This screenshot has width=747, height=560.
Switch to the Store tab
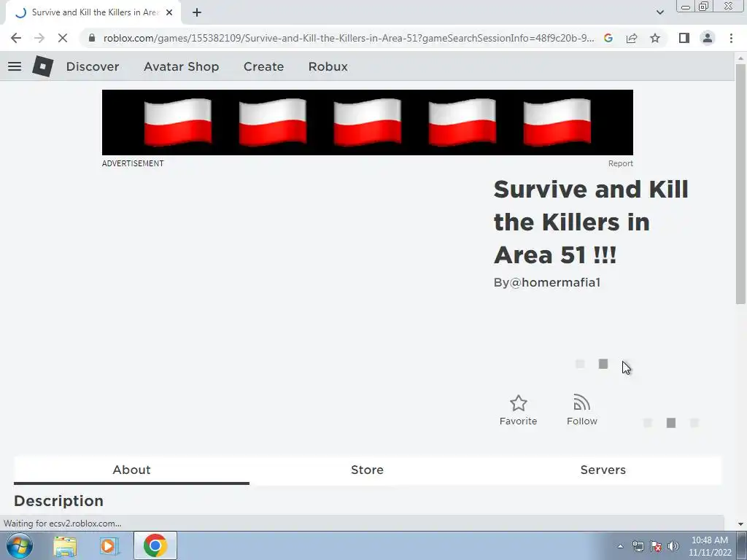pos(368,470)
